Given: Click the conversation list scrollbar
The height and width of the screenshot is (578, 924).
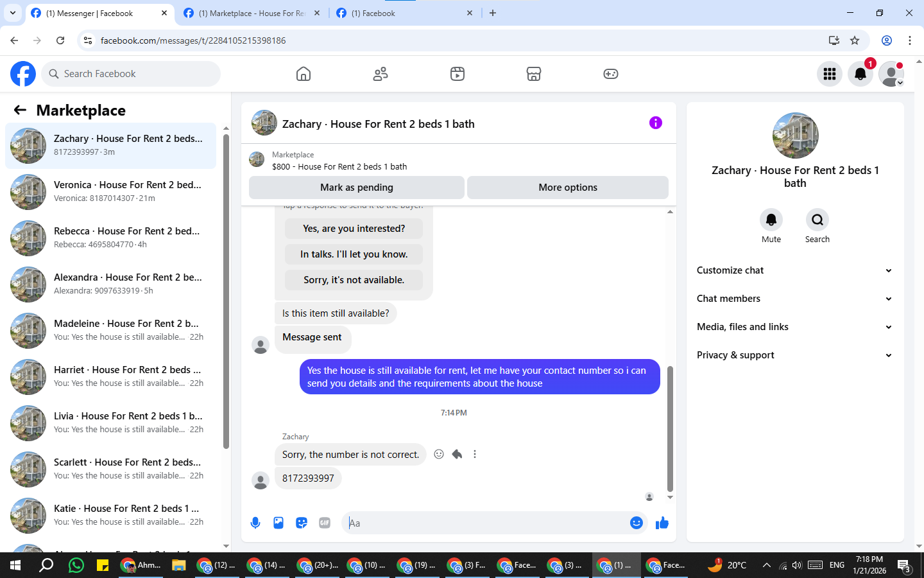Looking at the screenshot, I should pyautogui.click(x=226, y=291).
